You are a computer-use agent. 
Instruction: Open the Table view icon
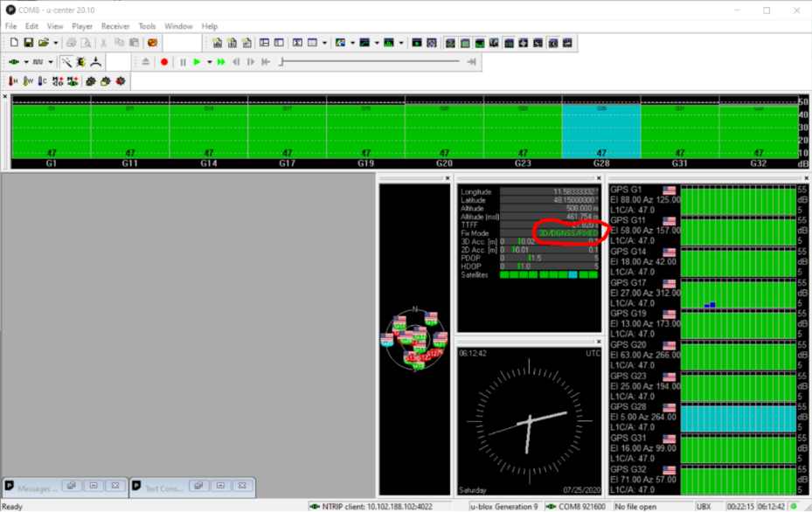(x=312, y=43)
